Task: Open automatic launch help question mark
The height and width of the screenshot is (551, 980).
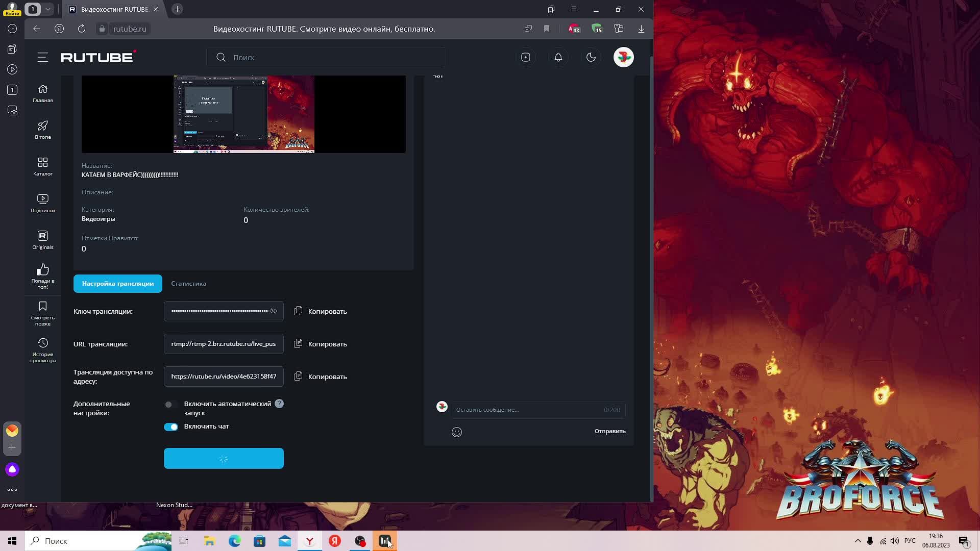Action: pos(279,404)
